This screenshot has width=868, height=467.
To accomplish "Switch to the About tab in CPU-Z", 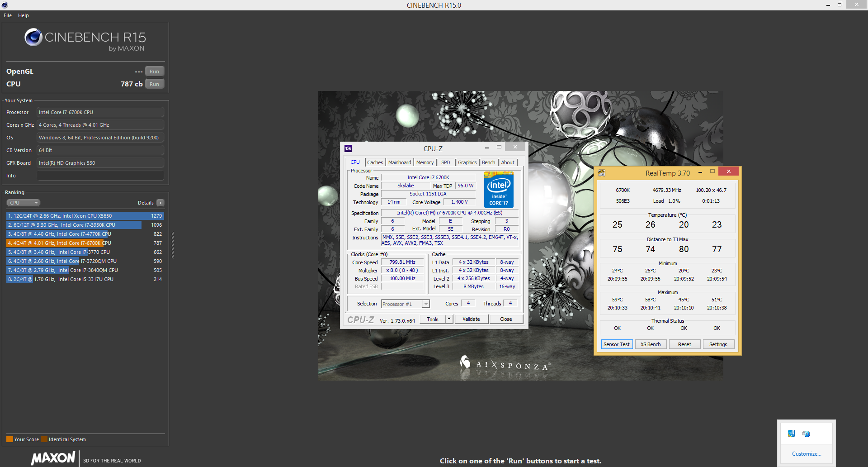I will [508, 162].
